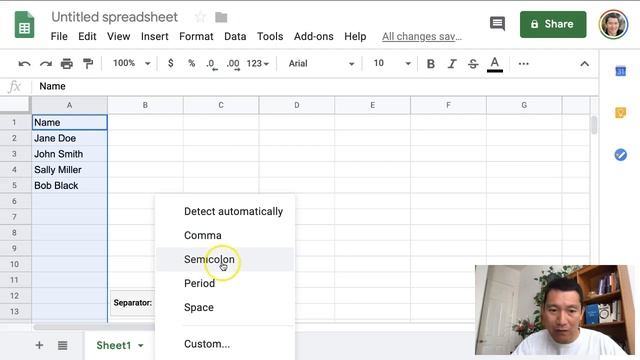Screen dimensions: 640x360
Task: Open the Arial font dropdown
Action: (x=321, y=64)
